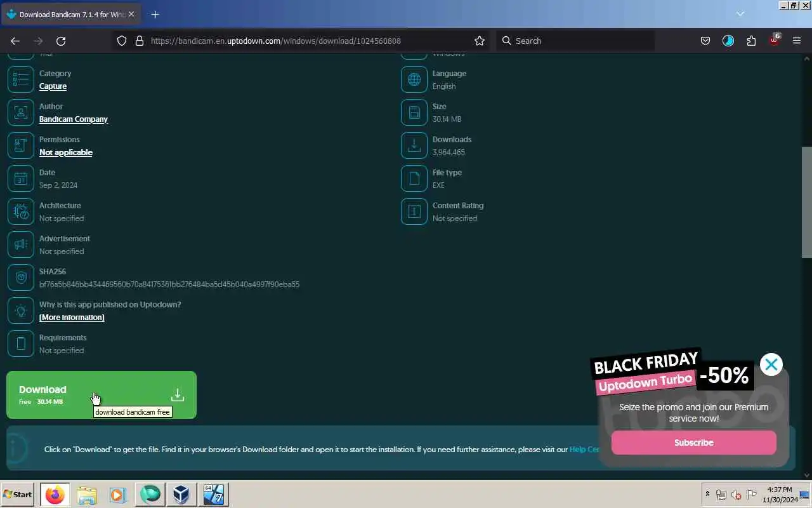Viewport: 812px width, 508px height.
Task: Click the 3,984,465 downloads count
Action: [x=449, y=152]
